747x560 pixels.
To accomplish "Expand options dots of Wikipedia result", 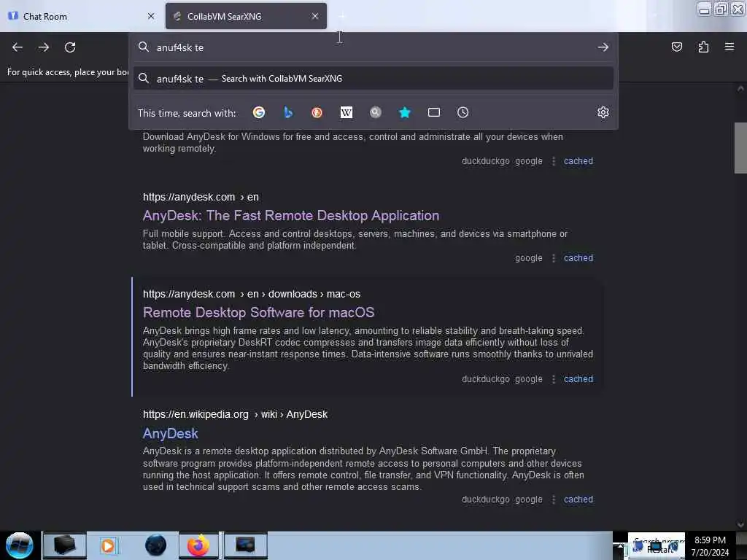I will [x=553, y=499].
